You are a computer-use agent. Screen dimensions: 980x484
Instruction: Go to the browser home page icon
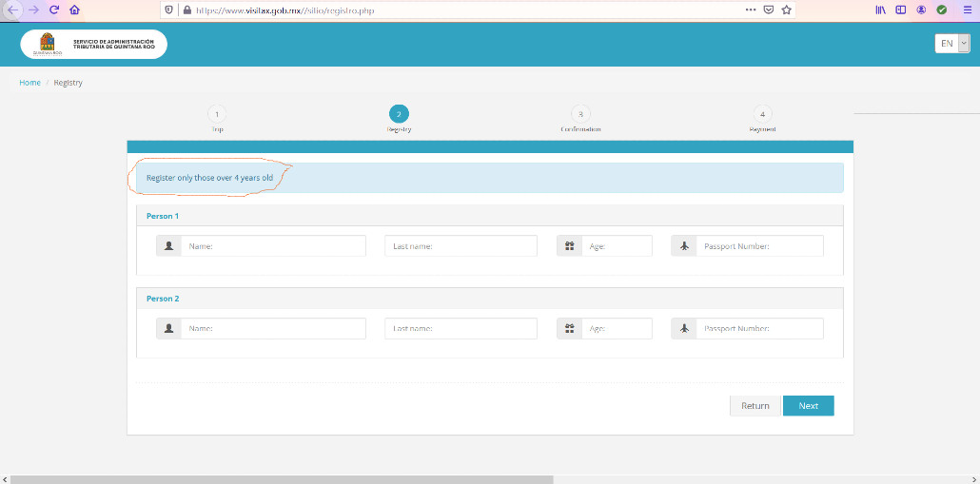[74, 9]
